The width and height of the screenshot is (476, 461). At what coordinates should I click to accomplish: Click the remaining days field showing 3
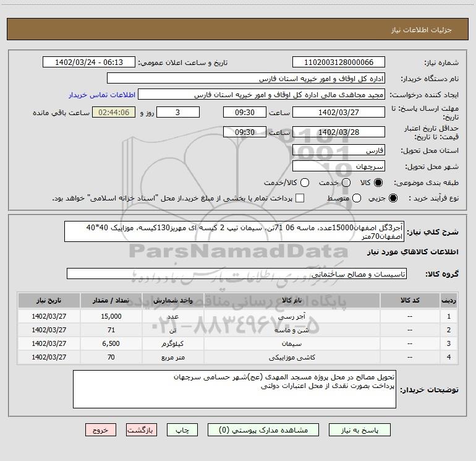point(178,112)
